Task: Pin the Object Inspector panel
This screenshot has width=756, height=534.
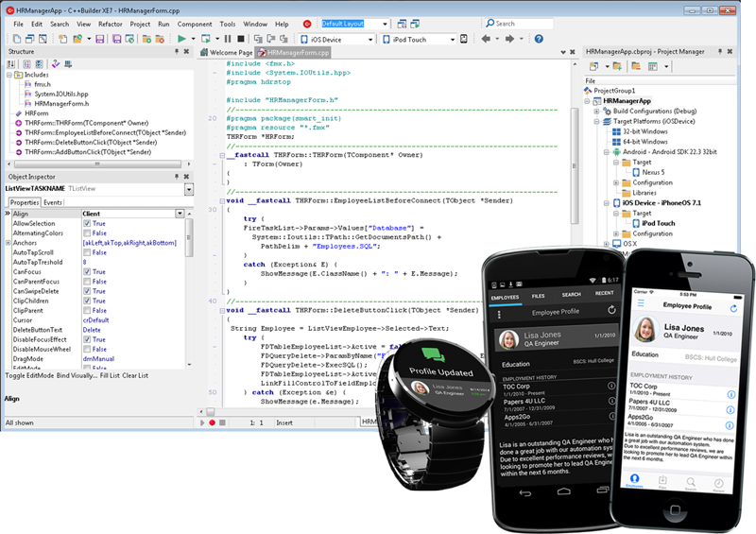Action: 176,177
